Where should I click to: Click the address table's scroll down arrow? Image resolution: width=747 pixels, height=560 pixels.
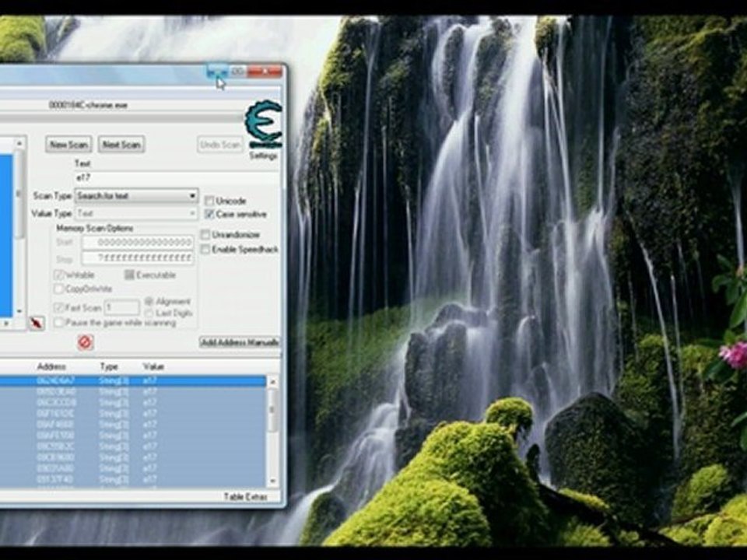point(273,481)
